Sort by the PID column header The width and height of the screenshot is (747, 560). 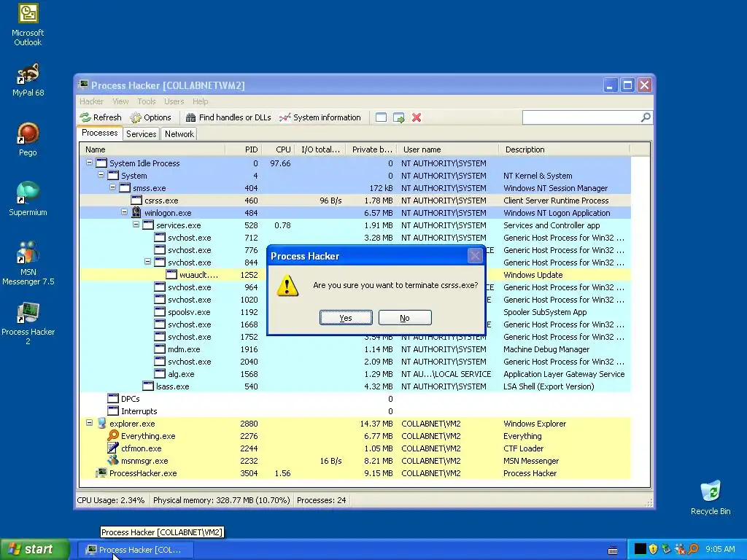point(244,149)
